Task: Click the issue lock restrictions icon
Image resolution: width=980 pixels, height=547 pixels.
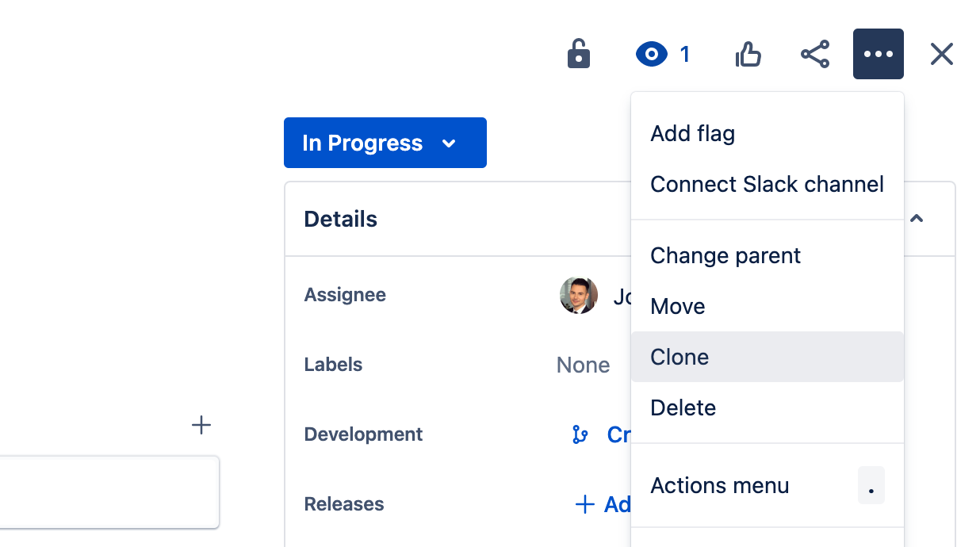Action: coord(579,55)
